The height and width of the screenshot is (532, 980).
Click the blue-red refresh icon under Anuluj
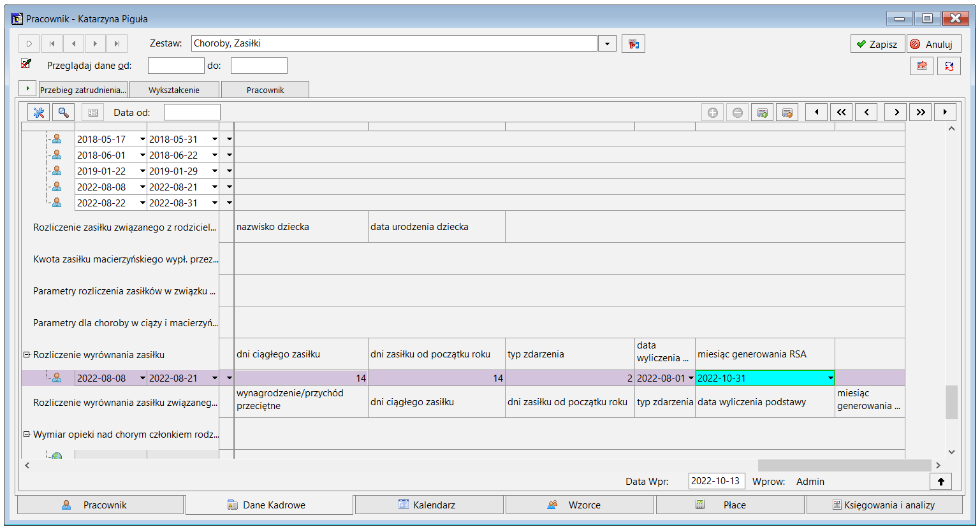(x=949, y=66)
